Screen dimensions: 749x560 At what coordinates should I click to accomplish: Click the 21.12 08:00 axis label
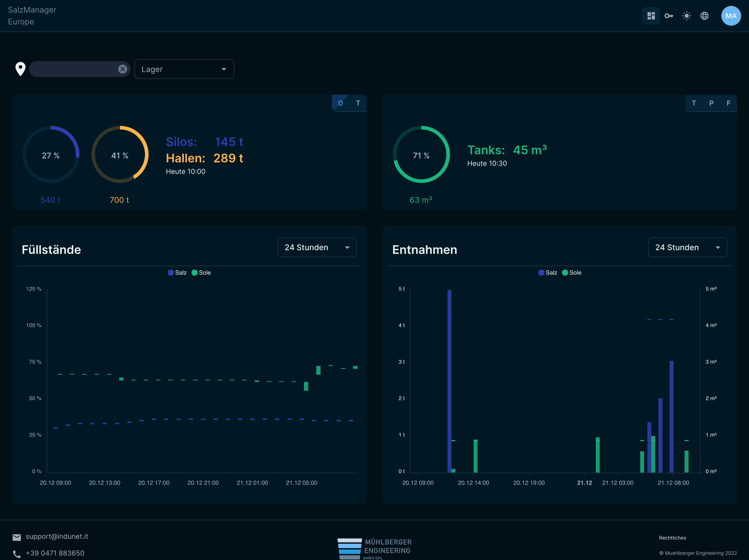pyautogui.click(x=673, y=483)
